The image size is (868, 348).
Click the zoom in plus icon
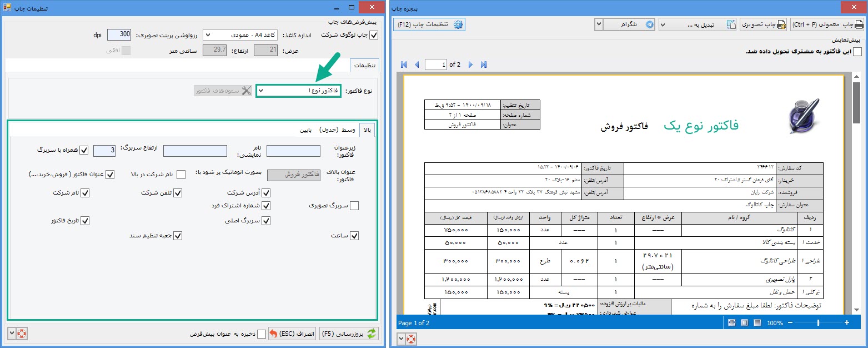pyautogui.click(x=846, y=322)
